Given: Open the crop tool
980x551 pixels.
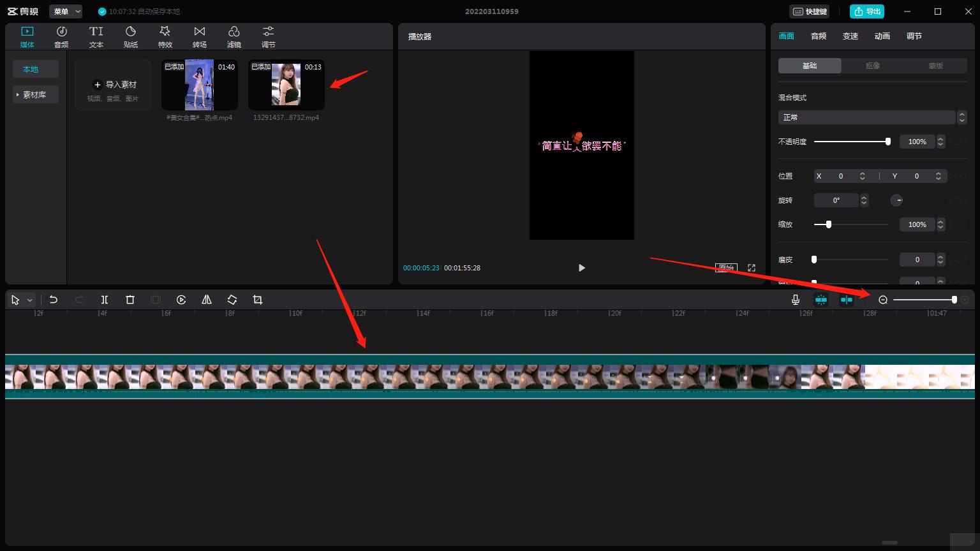Looking at the screenshot, I should pos(258,300).
